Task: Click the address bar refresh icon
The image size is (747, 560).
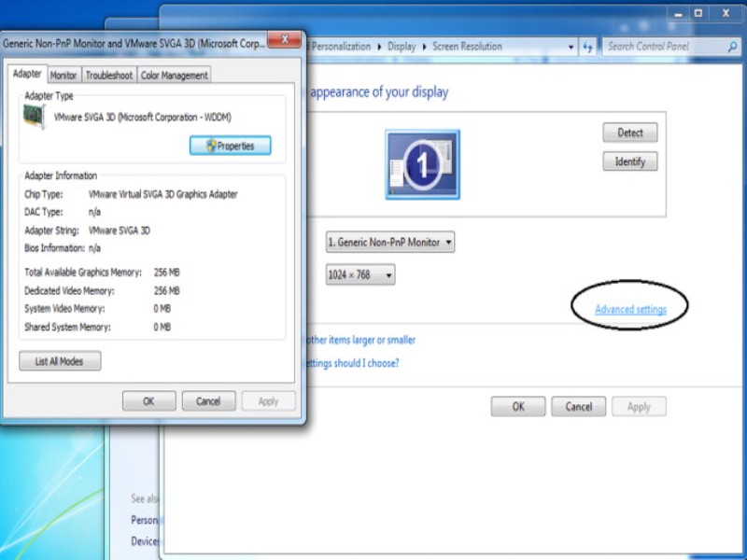Action: click(587, 47)
